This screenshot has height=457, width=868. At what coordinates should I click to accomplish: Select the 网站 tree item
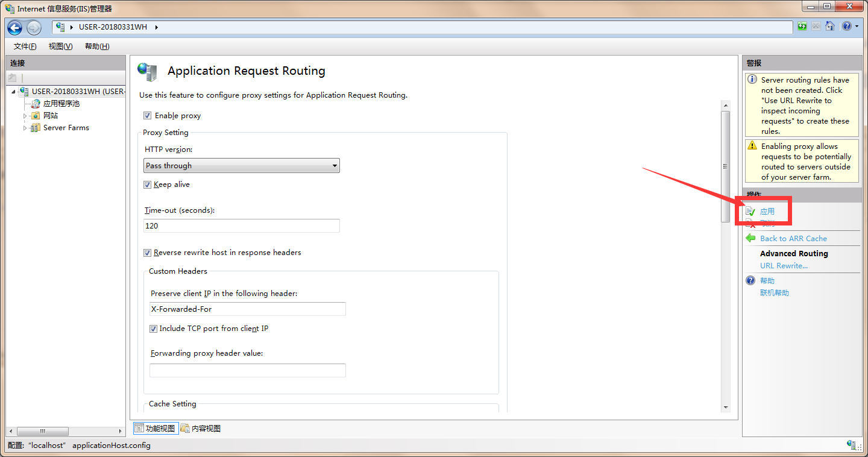pyautogui.click(x=51, y=116)
